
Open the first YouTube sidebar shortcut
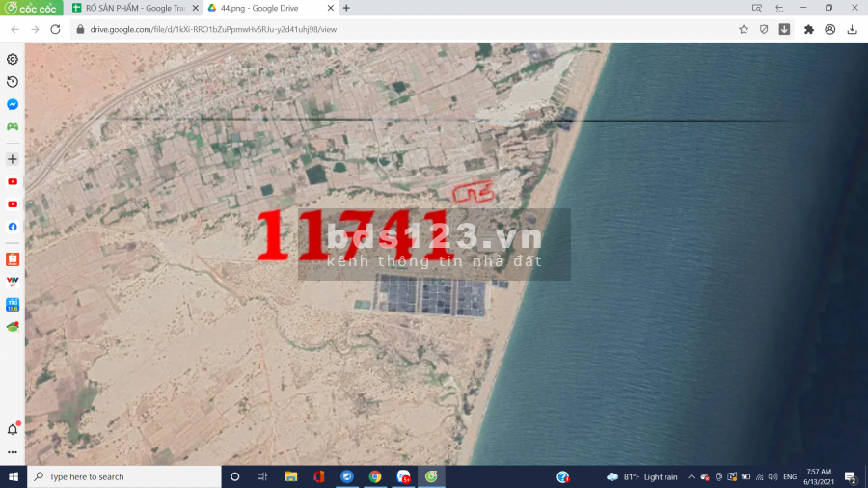click(x=13, y=182)
